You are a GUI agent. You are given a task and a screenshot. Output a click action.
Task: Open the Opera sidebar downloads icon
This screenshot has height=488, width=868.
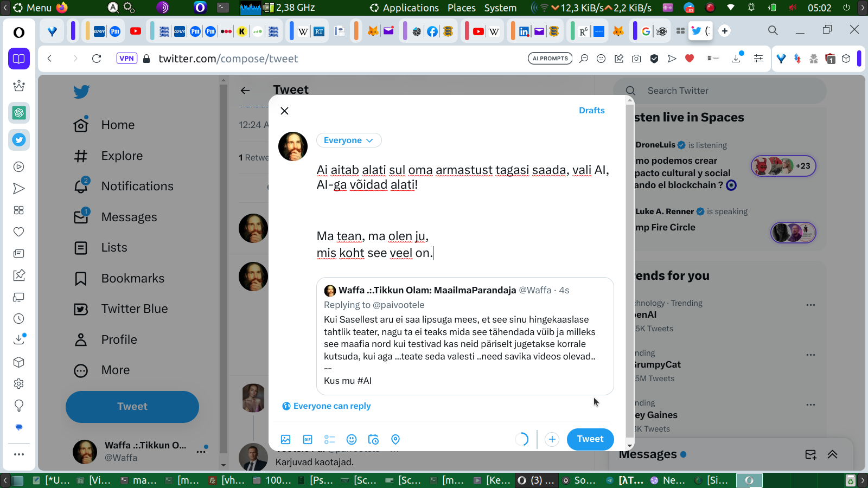(19, 339)
